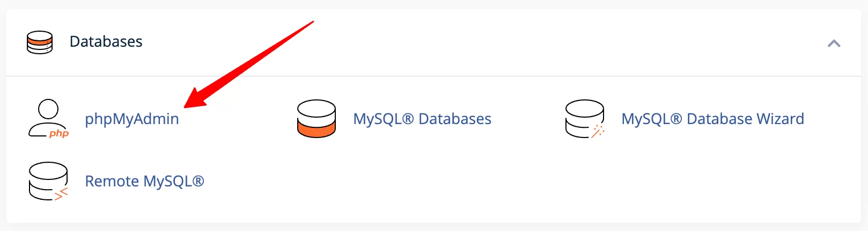Collapse the Databases section with the chevron
The width and height of the screenshot is (868, 231).
tap(834, 44)
